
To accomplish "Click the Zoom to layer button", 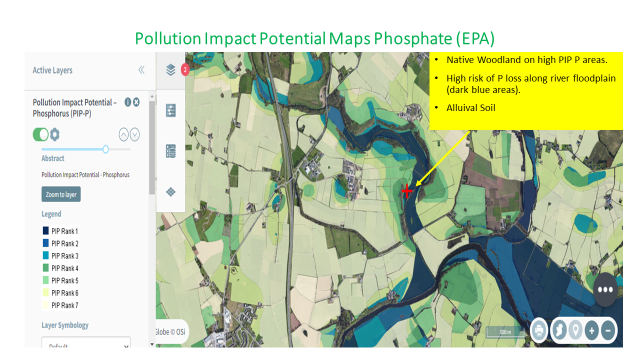I will click(x=61, y=194).
